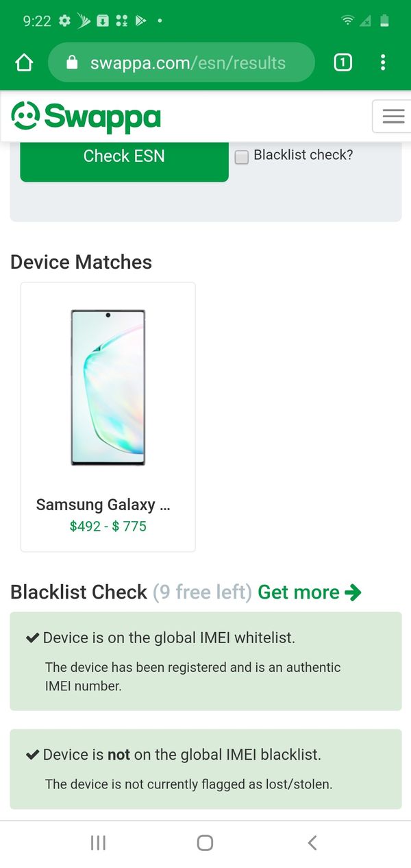Image resolution: width=411 pixels, height=868 pixels.
Task: Open Chrome three-dot overflow menu
Action: (383, 63)
